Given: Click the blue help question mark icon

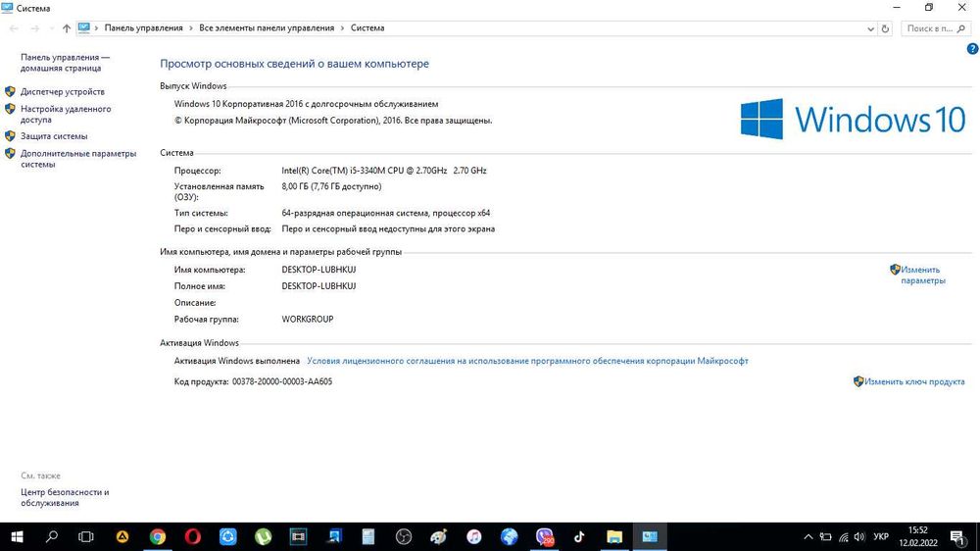Looking at the screenshot, I should coord(972,49).
